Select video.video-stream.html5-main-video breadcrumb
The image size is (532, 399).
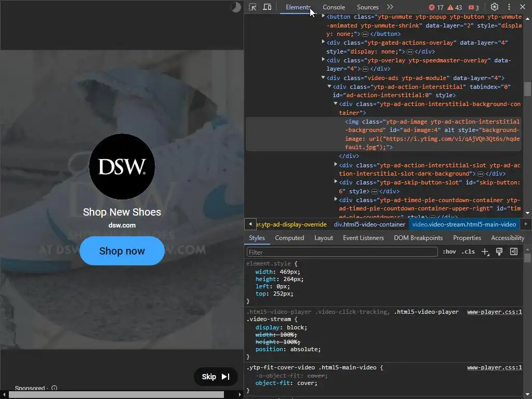(464, 224)
